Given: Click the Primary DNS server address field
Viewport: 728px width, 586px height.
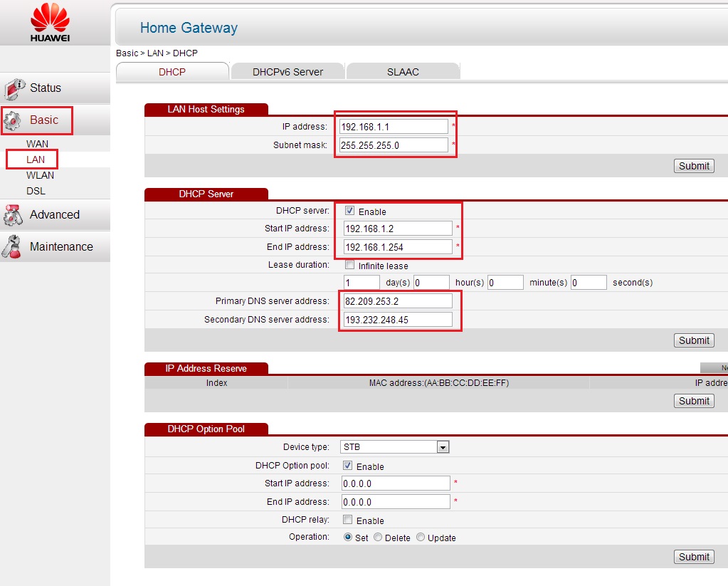Looking at the screenshot, I should point(397,301).
